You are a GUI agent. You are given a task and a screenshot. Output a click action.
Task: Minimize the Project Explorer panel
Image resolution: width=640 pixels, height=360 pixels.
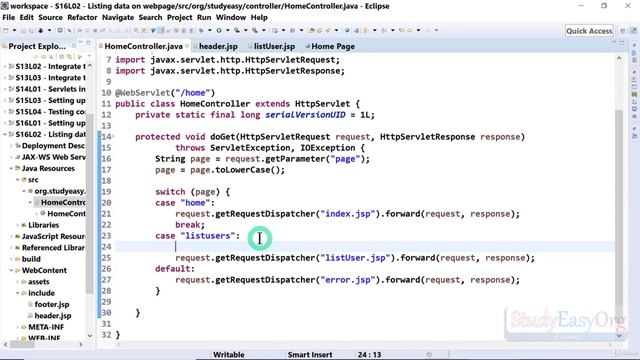point(80,43)
